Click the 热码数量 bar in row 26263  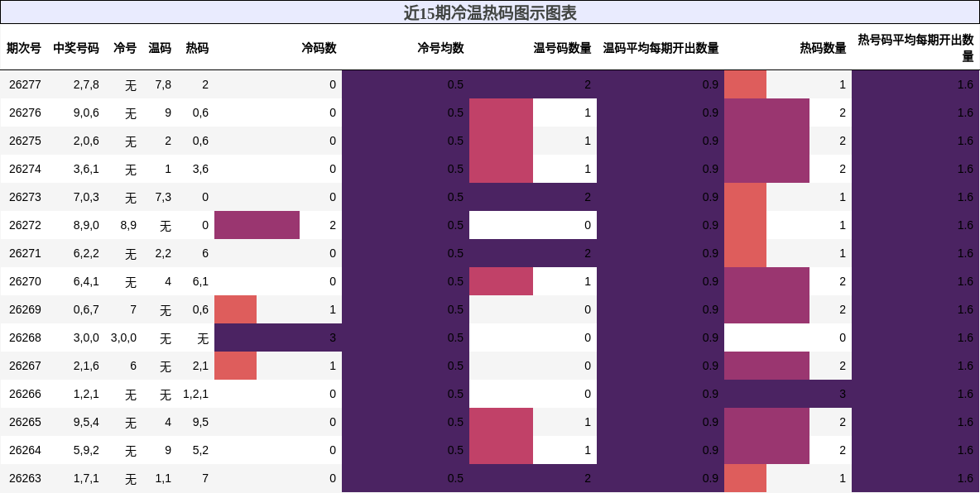(745, 478)
